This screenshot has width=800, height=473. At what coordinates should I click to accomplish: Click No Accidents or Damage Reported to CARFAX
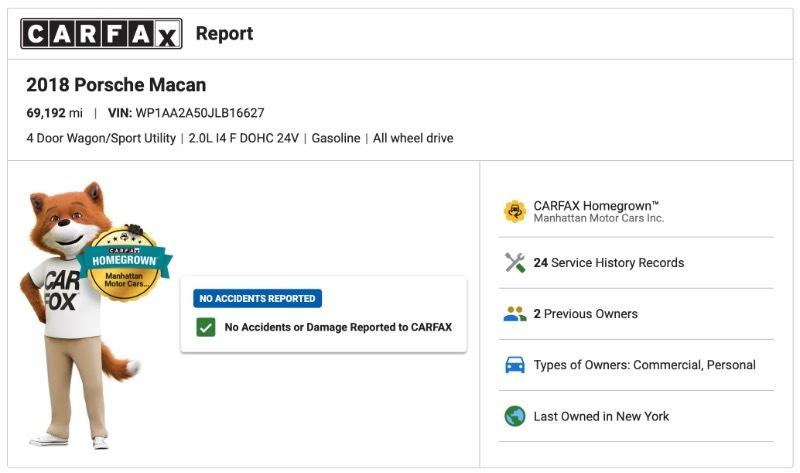pyautogui.click(x=338, y=327)
